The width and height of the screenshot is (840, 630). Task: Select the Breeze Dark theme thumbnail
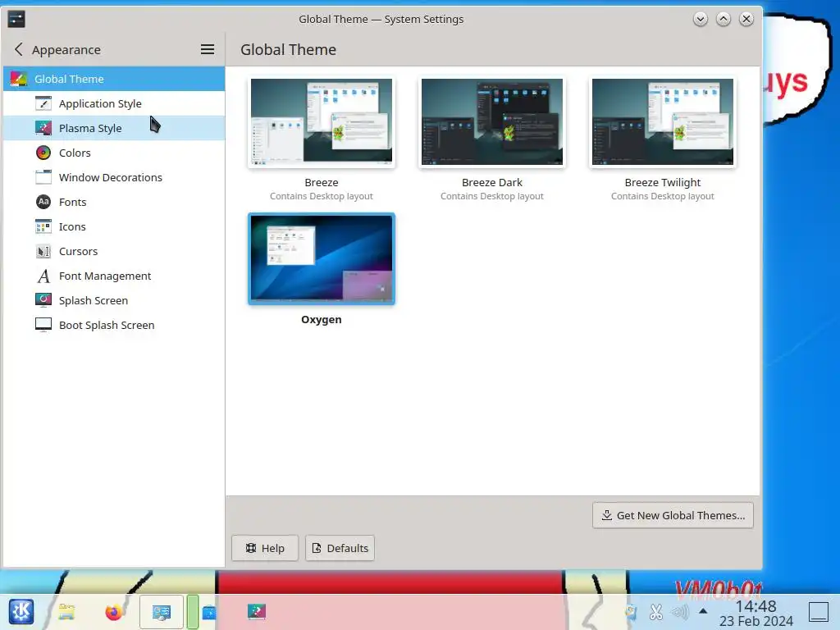[492, 121]
